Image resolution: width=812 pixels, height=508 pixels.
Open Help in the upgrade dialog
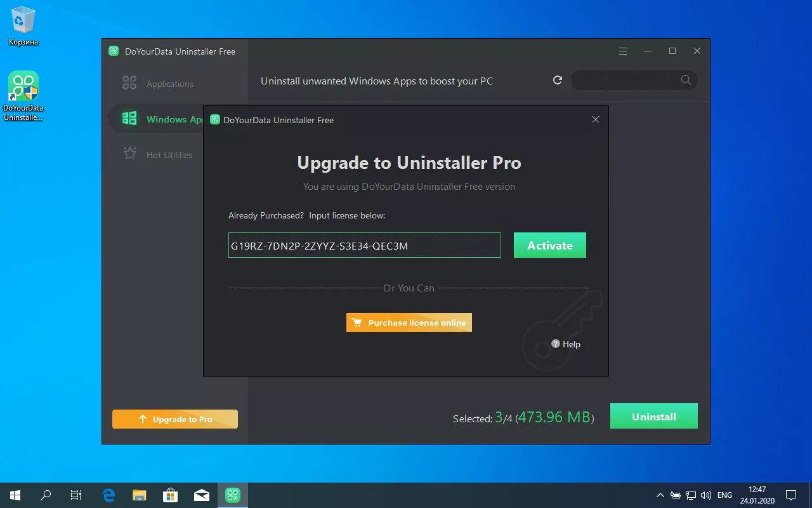[x=566, y=344]
